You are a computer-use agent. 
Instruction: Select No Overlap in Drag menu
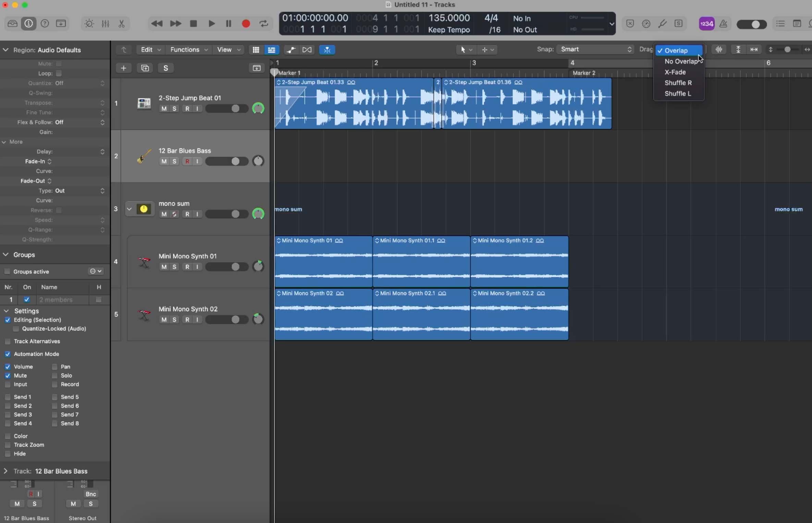[x=679, y=61]
